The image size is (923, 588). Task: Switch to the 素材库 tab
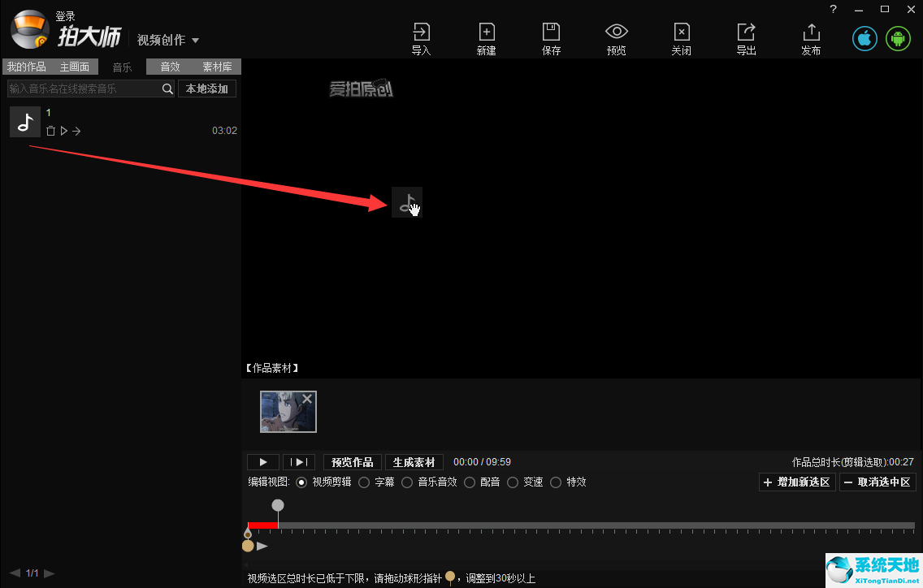pyautogui.click(x=216, y=67)
